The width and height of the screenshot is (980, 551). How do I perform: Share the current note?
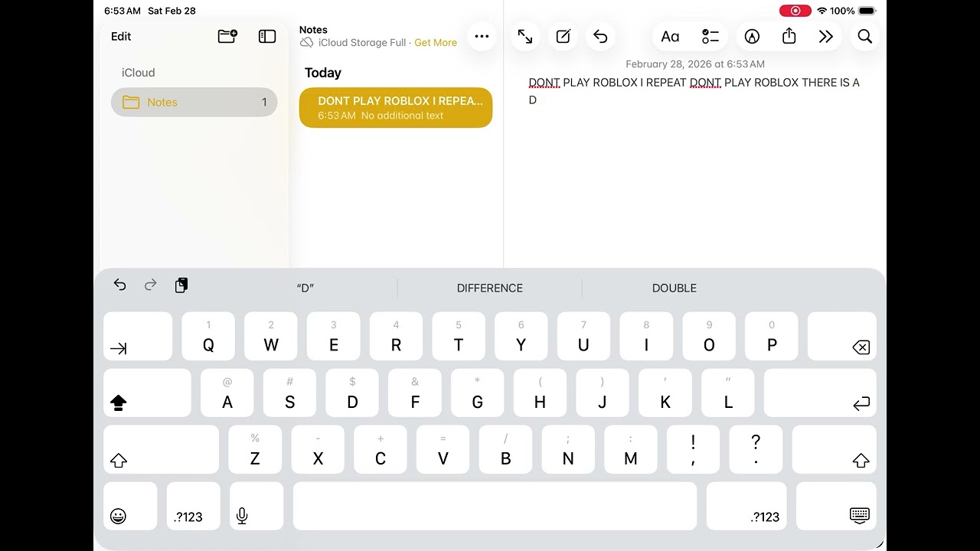[x=789, y=36]
